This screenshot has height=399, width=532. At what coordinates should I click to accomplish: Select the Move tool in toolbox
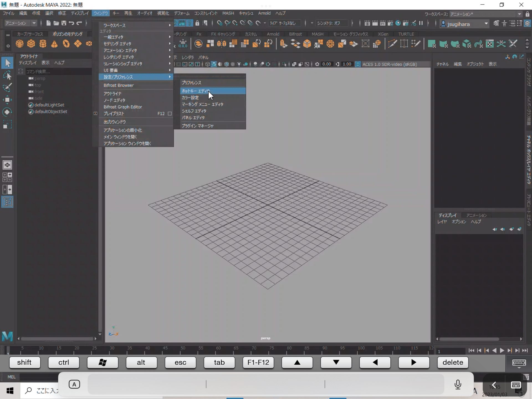tap(7, 100)
